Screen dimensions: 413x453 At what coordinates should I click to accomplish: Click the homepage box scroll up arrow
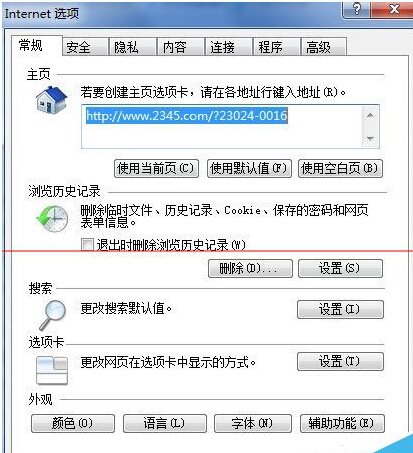[x=370, y=115]
